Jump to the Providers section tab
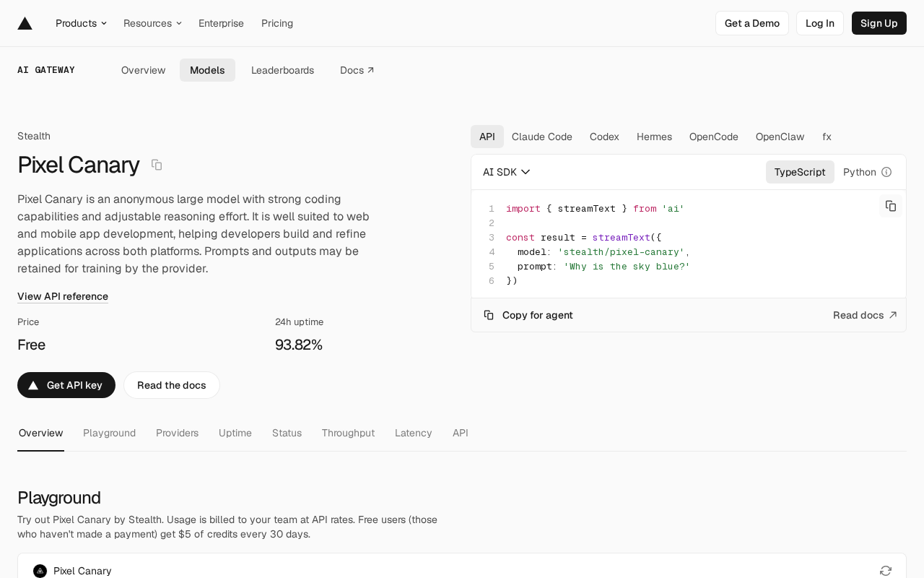 177,433
